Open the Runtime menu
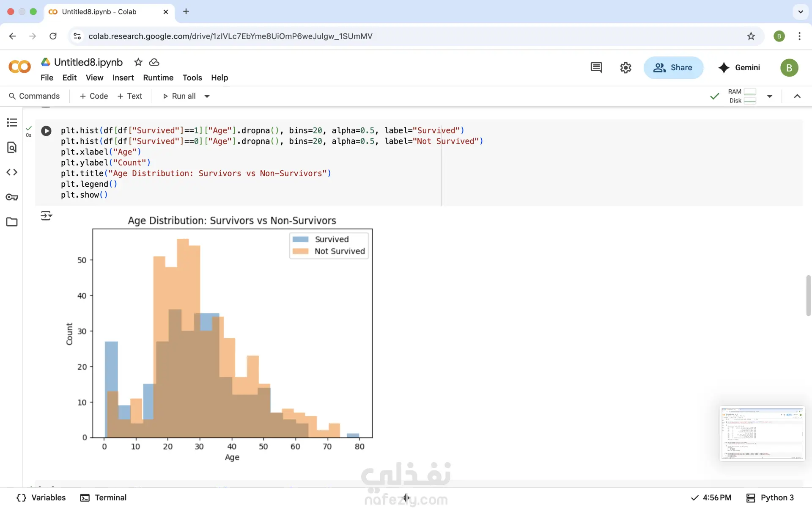The image size is (812, 508). click(x=158, y=77)
